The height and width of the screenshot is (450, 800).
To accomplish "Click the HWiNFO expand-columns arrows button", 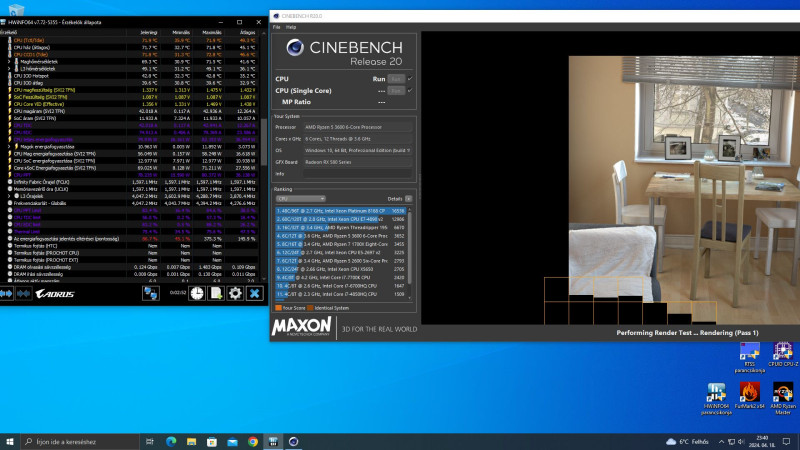I will 6,293.
